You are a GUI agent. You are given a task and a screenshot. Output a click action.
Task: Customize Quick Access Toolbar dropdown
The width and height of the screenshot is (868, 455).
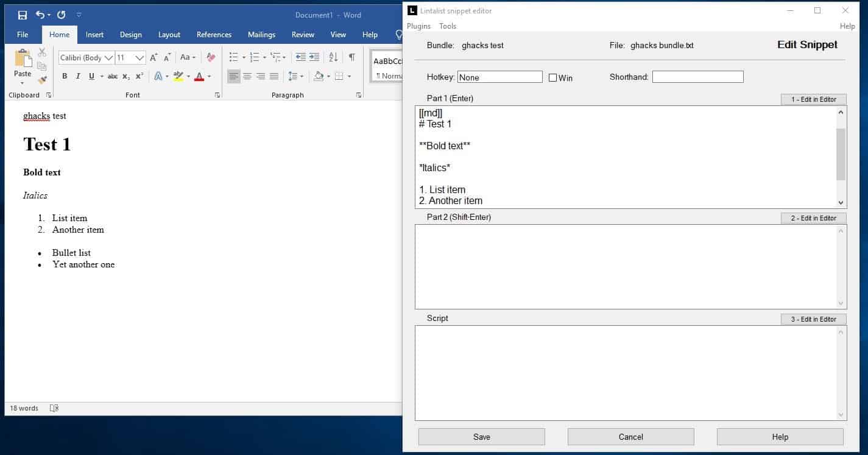79,15
